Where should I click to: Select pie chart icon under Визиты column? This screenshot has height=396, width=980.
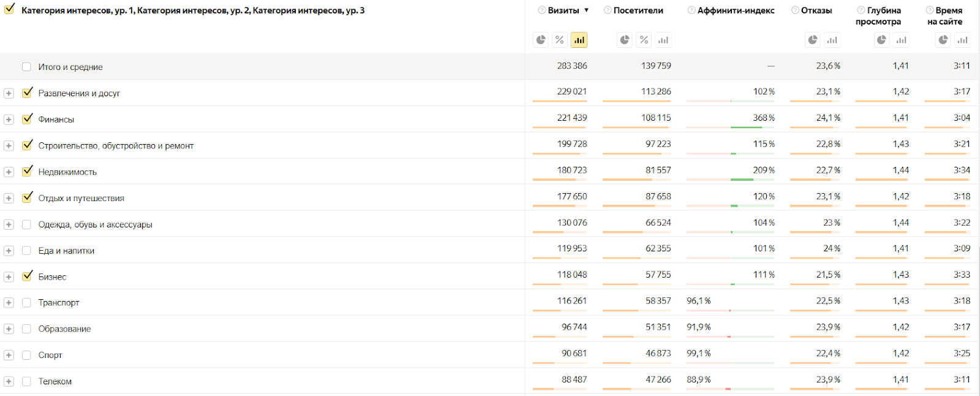point(541,40)
